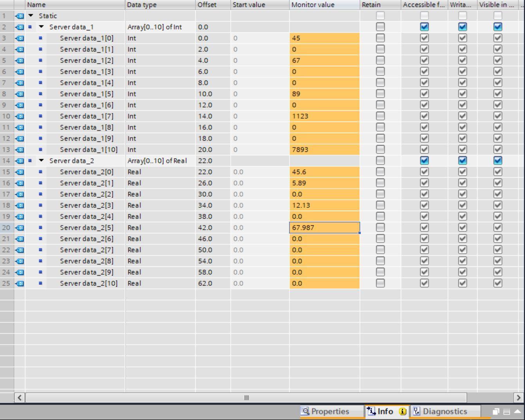Toggle Accessible checkbox for the Server data_1 array

[424, 27]
